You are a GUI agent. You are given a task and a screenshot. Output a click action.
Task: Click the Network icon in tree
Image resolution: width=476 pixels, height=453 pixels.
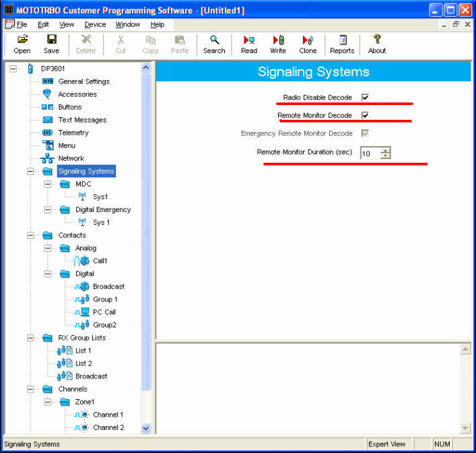[x=47, y=158]
